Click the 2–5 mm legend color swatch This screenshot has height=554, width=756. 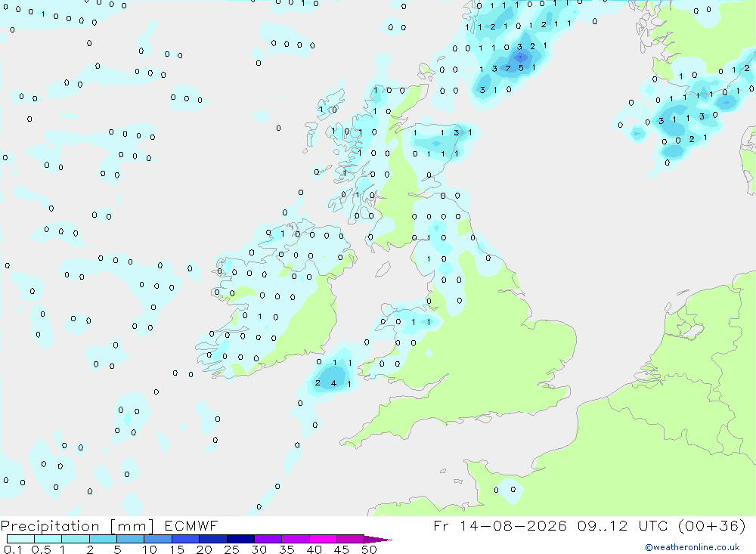[103, 539]
